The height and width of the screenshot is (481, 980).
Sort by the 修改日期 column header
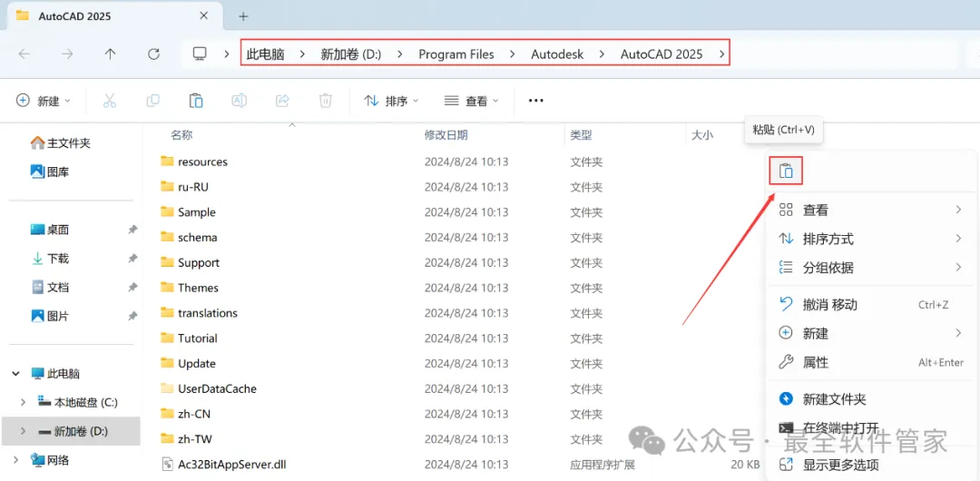point(446,134)
